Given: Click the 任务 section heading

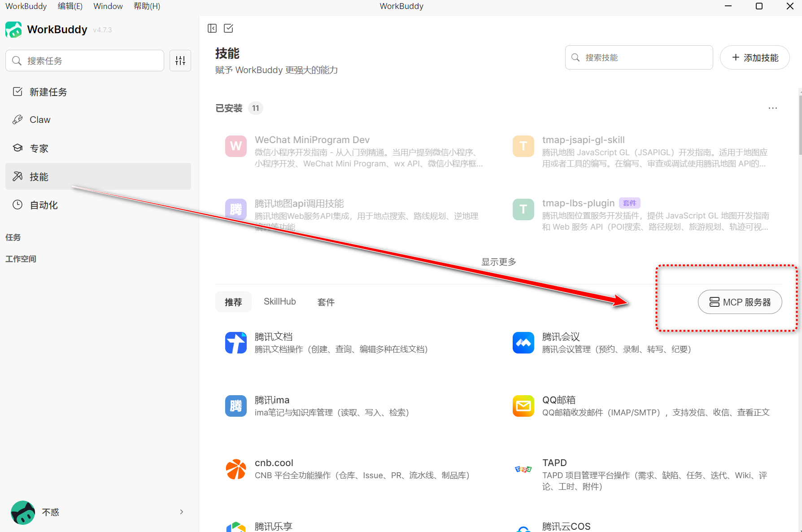Looking at the screenshot, I should [13, 237].
